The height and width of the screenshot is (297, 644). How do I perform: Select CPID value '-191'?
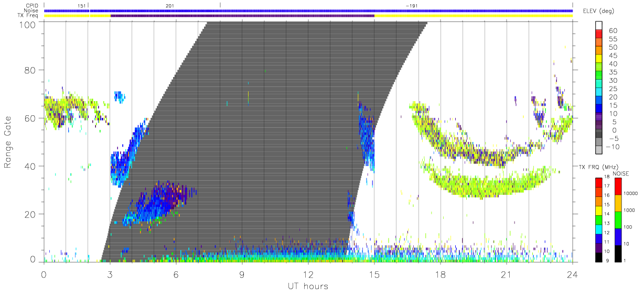tap(412, 6)
